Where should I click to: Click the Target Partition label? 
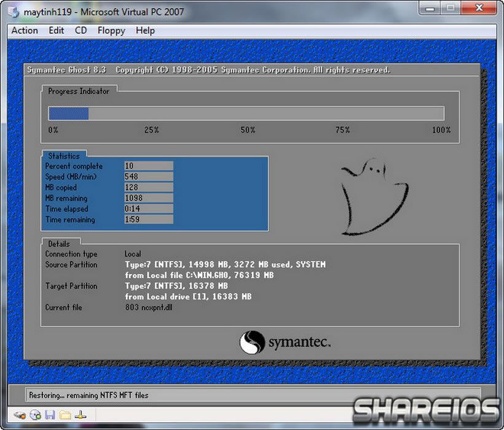[x=71, y=286]
